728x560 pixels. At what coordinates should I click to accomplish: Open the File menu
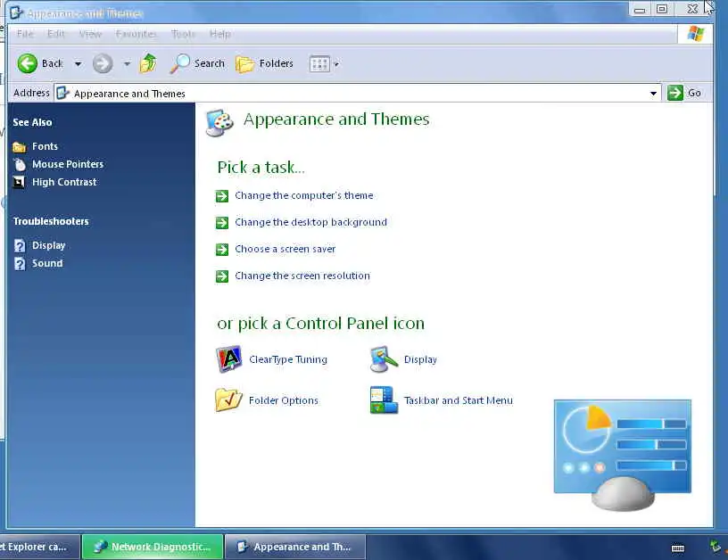pos(25,34)
